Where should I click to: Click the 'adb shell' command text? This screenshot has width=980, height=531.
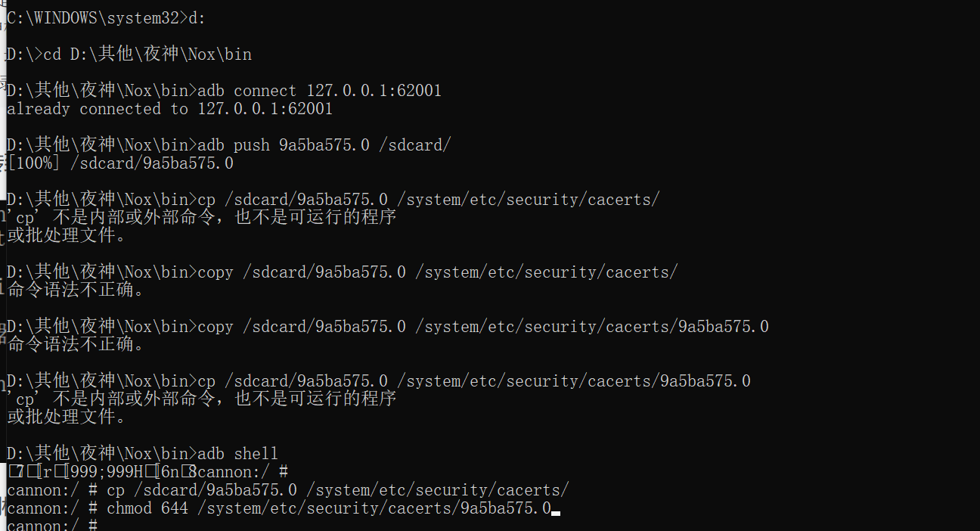click(x=237, y=454)
